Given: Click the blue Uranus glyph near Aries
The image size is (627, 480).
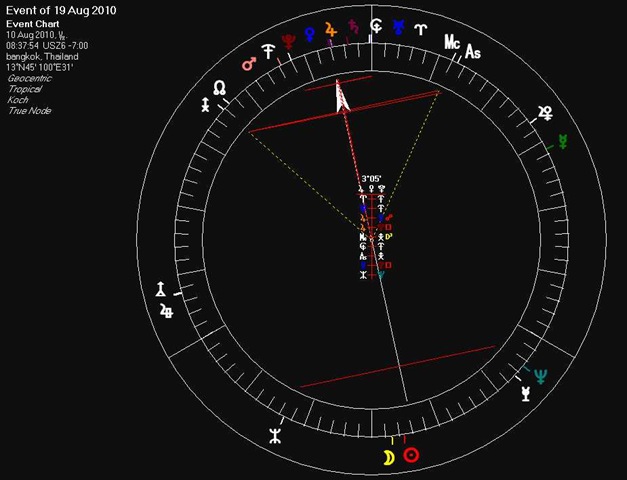Looking at the screenshot, I should pyautogui.click(x=398, y=27).
